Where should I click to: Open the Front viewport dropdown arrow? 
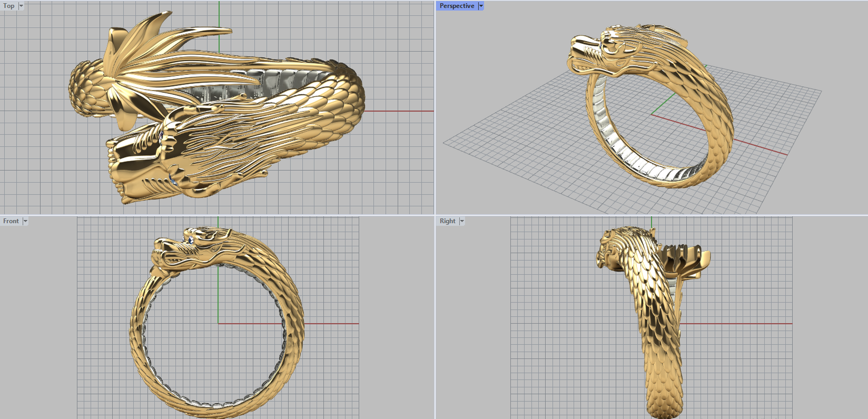coord(25,221)
